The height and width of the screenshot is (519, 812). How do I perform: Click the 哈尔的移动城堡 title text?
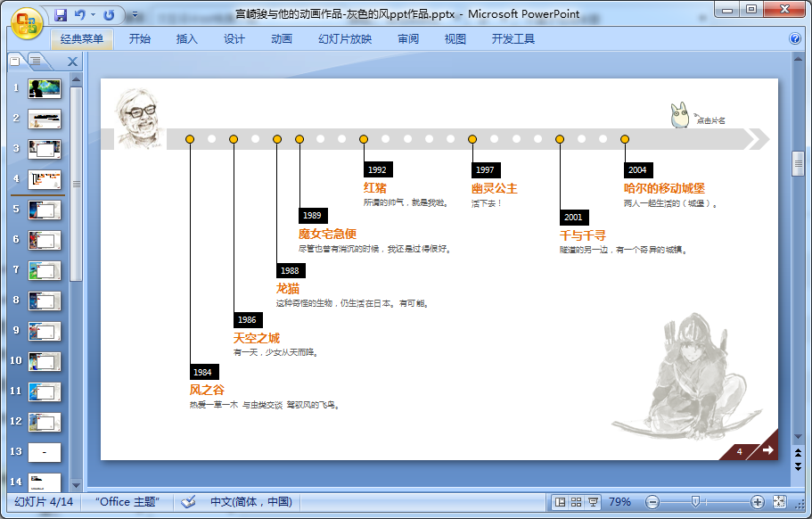[x=664, y=188]
